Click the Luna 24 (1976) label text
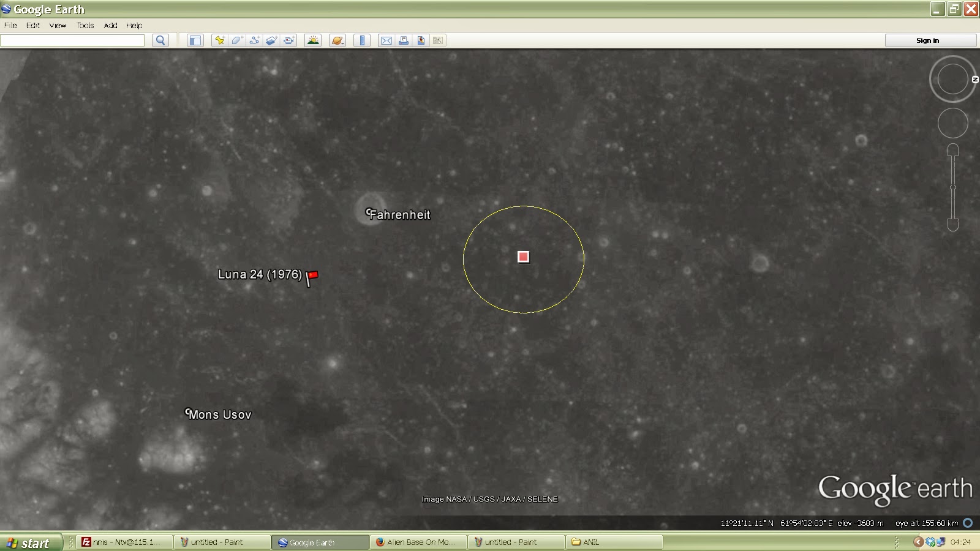Image resolution: width=980 pixels, height=551 pixels. [x=260, y=274]
